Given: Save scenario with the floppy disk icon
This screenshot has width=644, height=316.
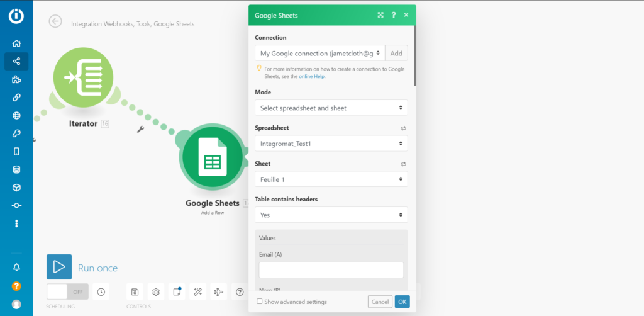Looking at the screenshot, I should pyautogui.click(x=135, y=291).
